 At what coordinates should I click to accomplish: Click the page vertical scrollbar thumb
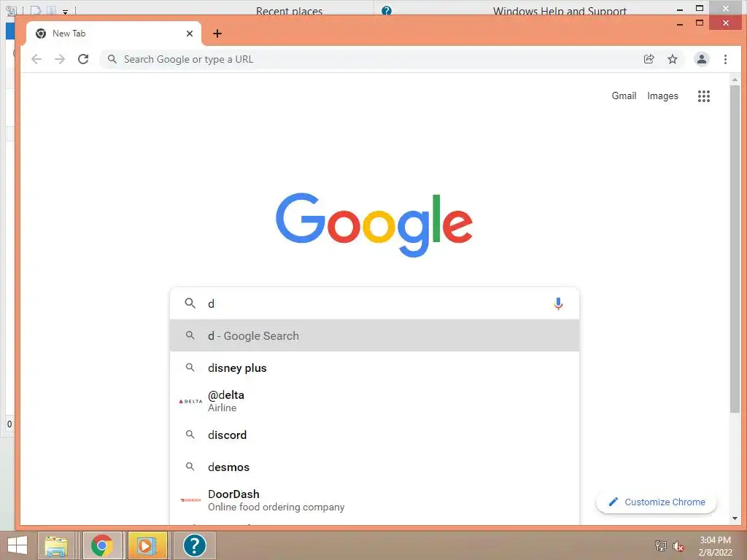(x=735, y=249)
